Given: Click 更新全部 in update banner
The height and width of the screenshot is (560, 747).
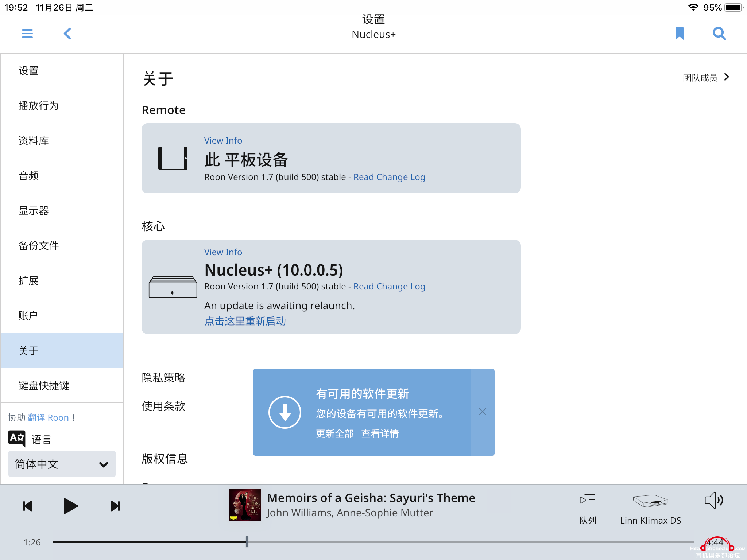Looking at the screenshot, I should [x=334, y=434].
